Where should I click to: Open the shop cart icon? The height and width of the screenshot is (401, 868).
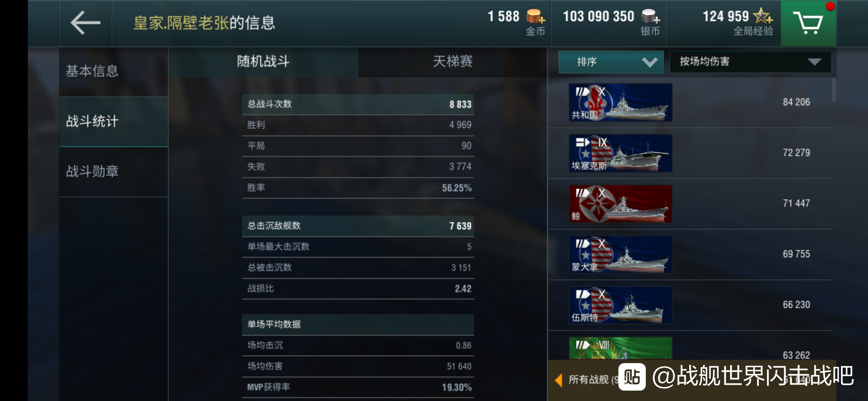click(809, 23)
